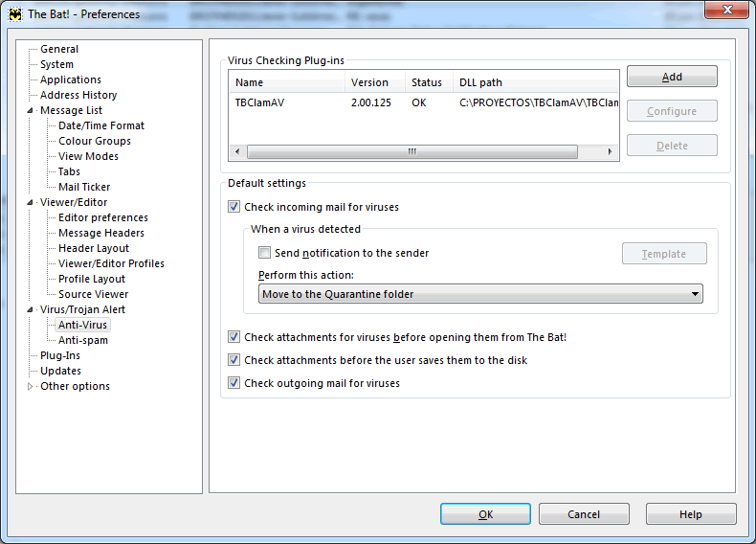Select Tabs under Message List
Screen dimensions: 756x544
tap(69, 171)
